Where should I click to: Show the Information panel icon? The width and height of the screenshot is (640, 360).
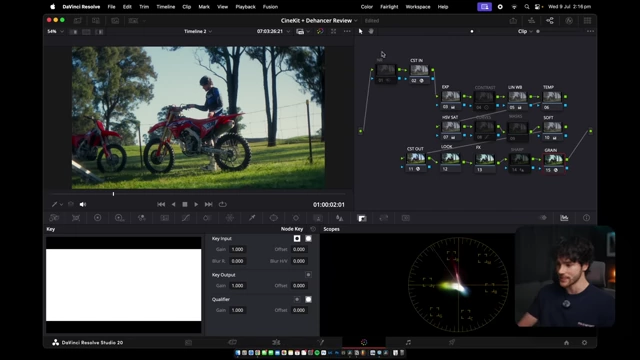586,218
